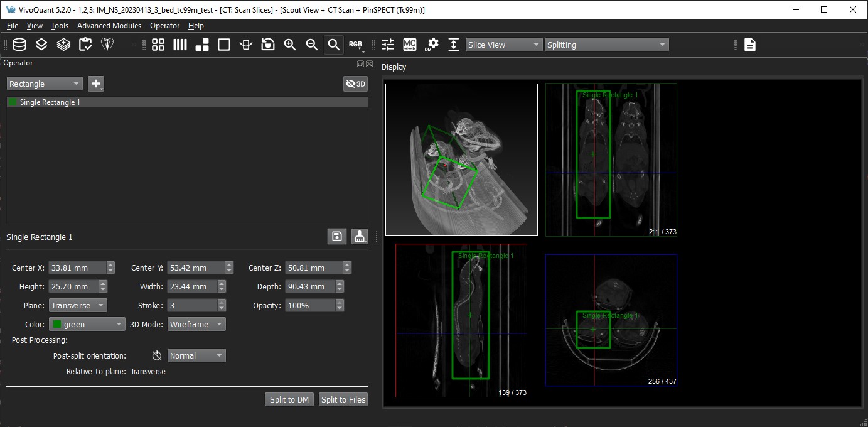Click the zoom out magnifier icon
The image size is (868, 427).
312,45
